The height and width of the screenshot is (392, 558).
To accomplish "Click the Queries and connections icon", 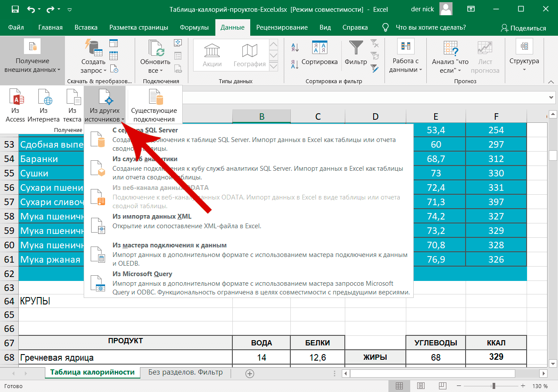I will [x=178, y=43].
